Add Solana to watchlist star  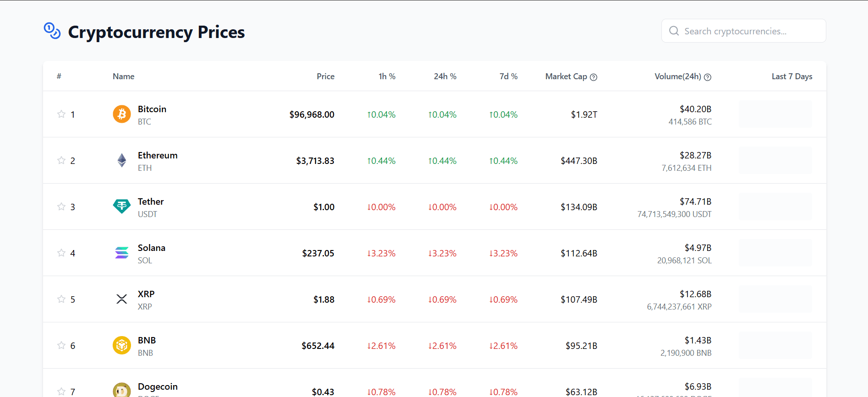point(61,253)
